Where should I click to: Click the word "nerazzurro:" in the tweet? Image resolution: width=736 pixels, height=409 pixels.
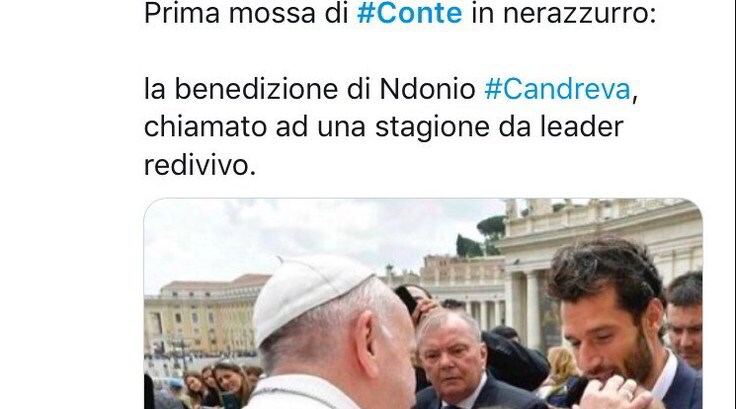pos(579,13)
